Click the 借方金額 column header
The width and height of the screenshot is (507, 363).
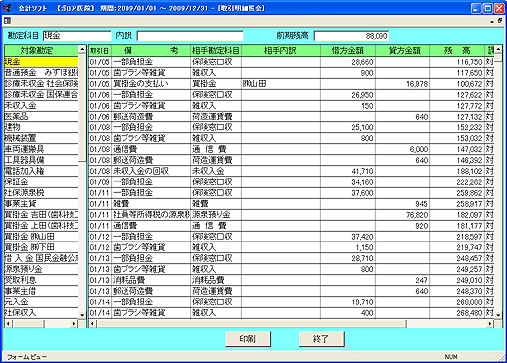coord(348,50)
